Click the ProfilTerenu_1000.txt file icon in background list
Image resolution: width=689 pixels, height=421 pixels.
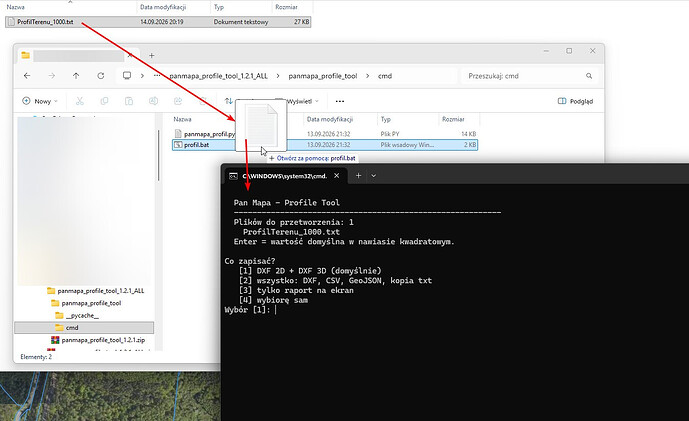coord(11,22)
